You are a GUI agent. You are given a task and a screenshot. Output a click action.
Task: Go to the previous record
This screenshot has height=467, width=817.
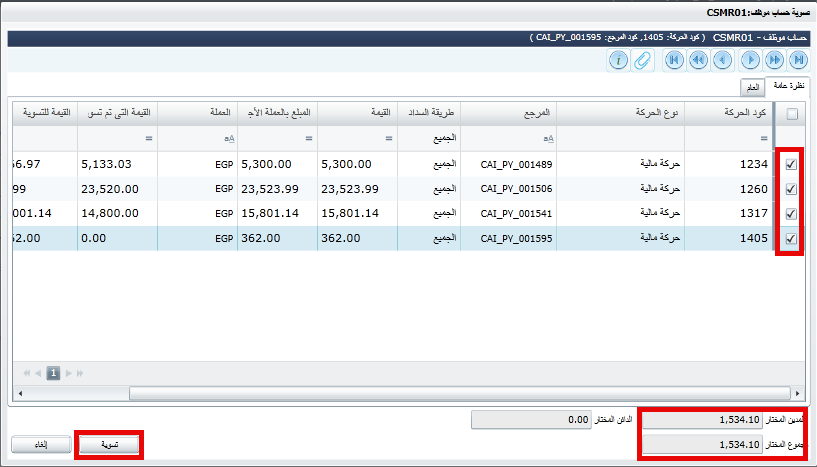click(x=722, y=61)
